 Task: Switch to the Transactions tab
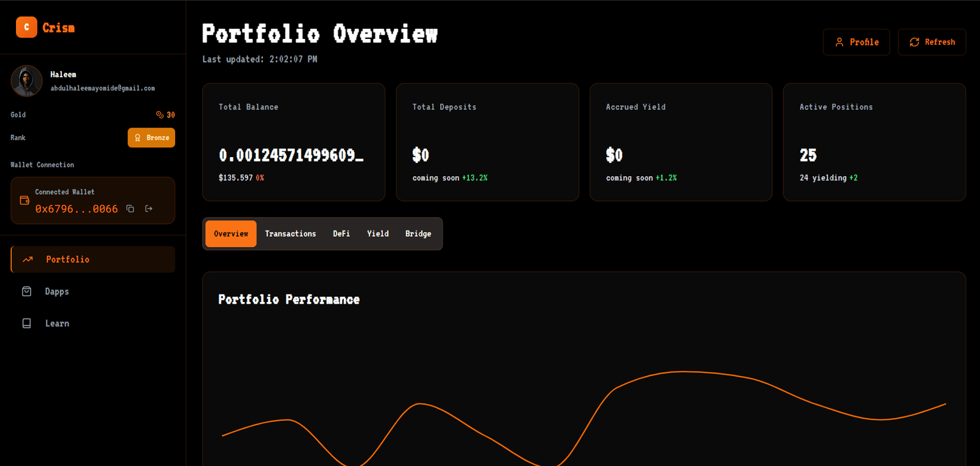click(290, 234)
